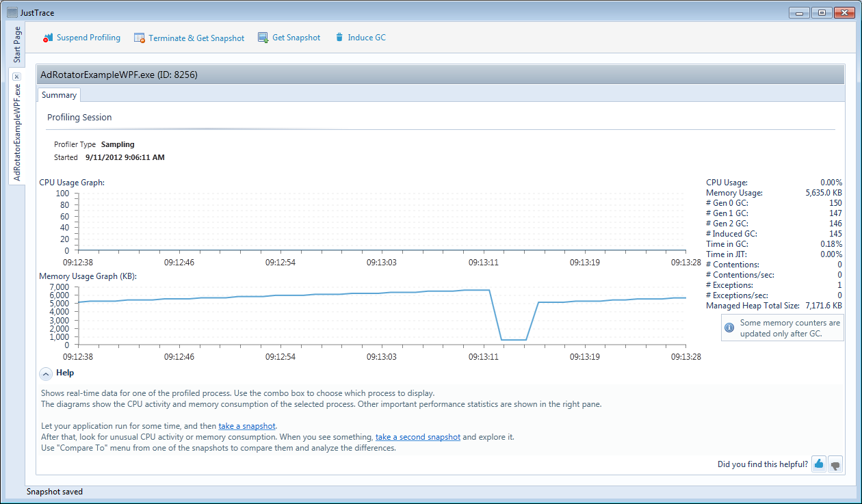
Task: Click the started time 9/11/2012 9:06:11 AM
Action: [x=125, y=157]
